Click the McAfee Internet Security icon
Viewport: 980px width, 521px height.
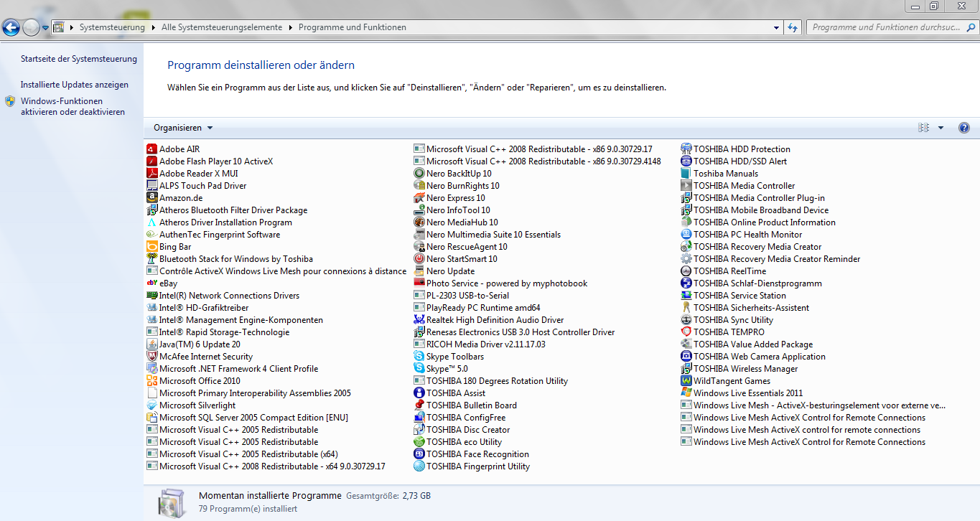pyautogui.click(x=152, y=357)
